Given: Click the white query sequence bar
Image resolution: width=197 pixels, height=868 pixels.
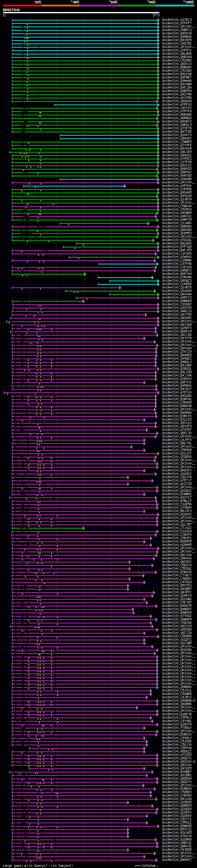Looking at the screenshot, I should tap(81, 13).
